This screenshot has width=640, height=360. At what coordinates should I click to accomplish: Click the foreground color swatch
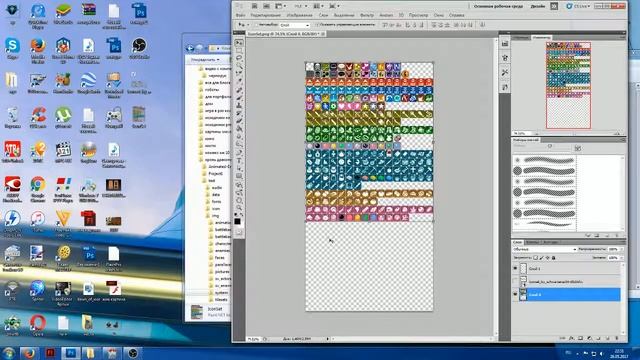(x=237, y=222)
